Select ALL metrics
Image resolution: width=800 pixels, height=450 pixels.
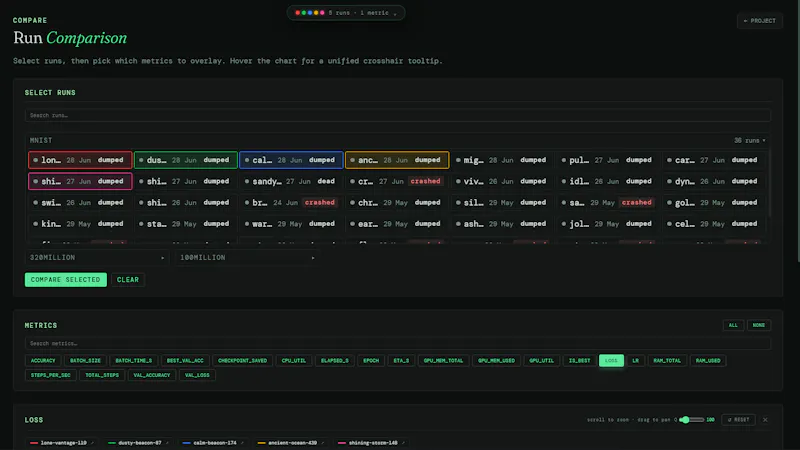(733, 325)
